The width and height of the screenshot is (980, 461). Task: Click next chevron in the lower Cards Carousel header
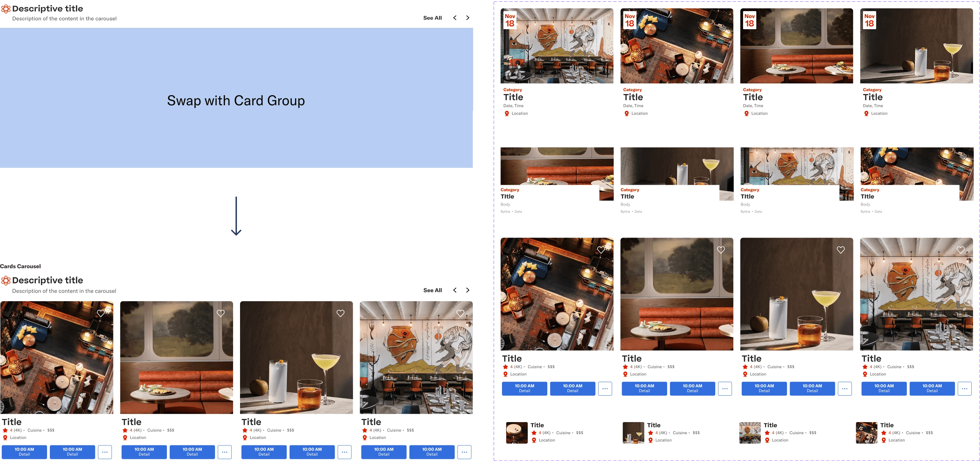[x=468, y=290]
